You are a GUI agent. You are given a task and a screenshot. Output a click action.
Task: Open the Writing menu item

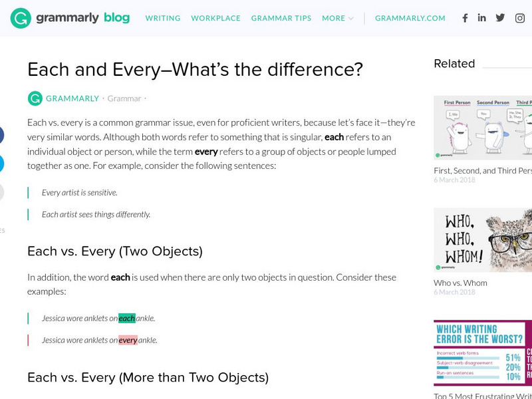pos(164,18)
